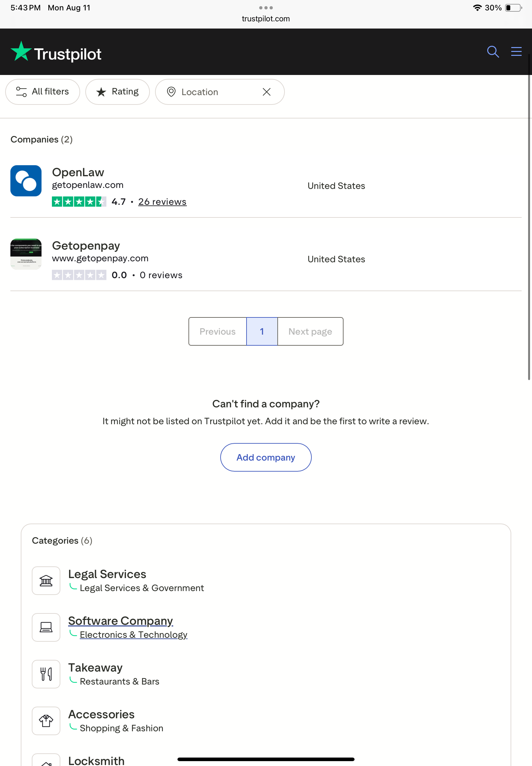Screen dimensions: 532x766
Task: Go to Next page
Action: (310, 331)
